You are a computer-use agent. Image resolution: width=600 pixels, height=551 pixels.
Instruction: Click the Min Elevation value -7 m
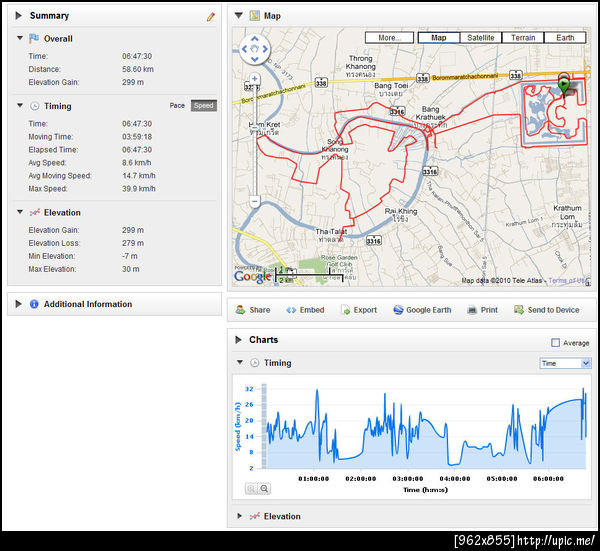130,256
